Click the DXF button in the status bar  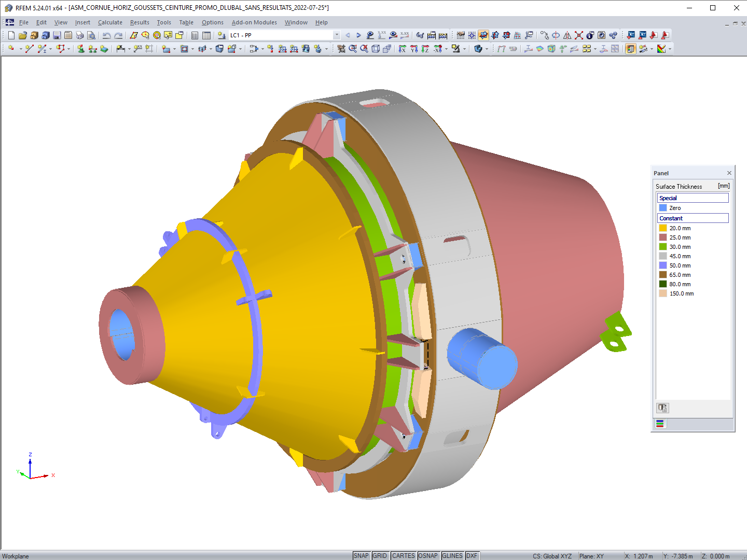472,555
